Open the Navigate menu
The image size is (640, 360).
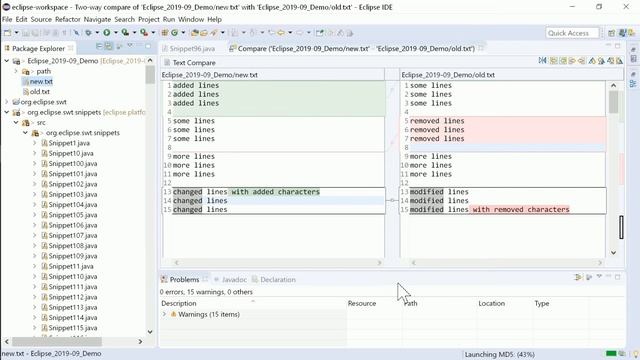click(x=97, y=19)
